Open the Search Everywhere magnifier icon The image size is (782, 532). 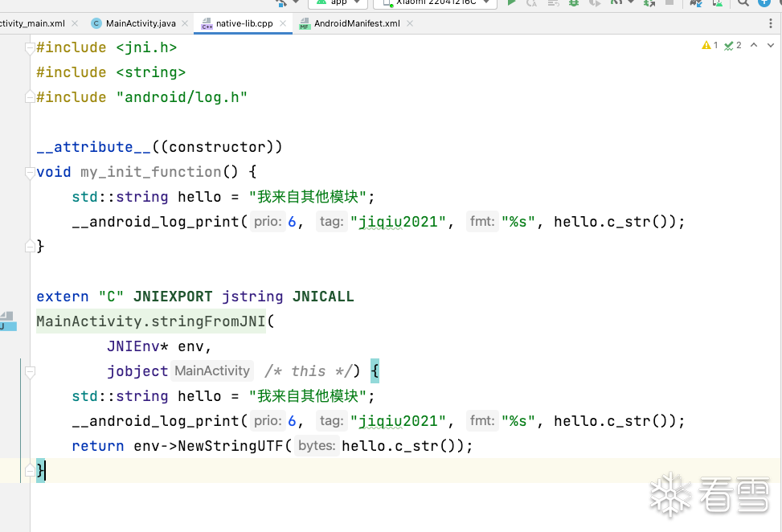tap(743, 2)
